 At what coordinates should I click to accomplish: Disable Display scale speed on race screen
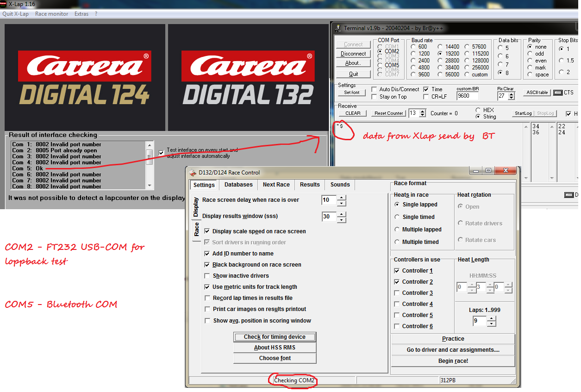pos(207,231)
